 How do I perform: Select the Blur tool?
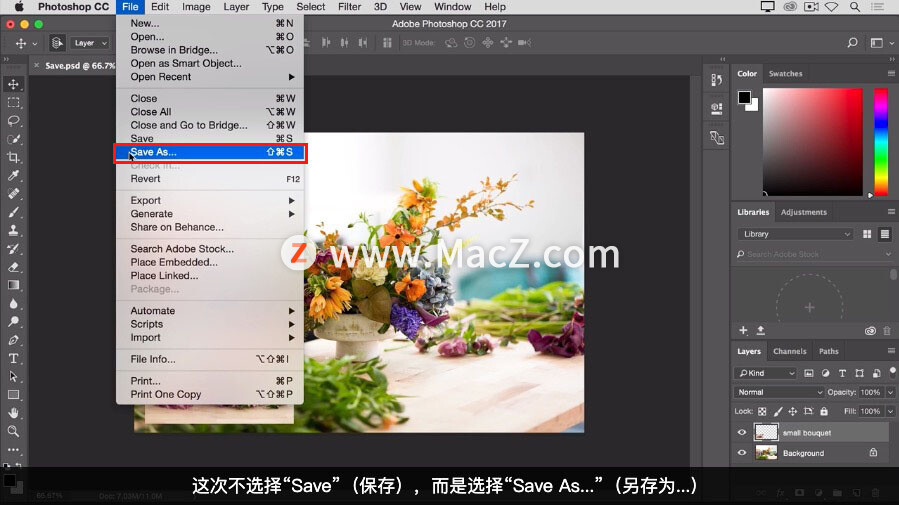click(13, 304)
